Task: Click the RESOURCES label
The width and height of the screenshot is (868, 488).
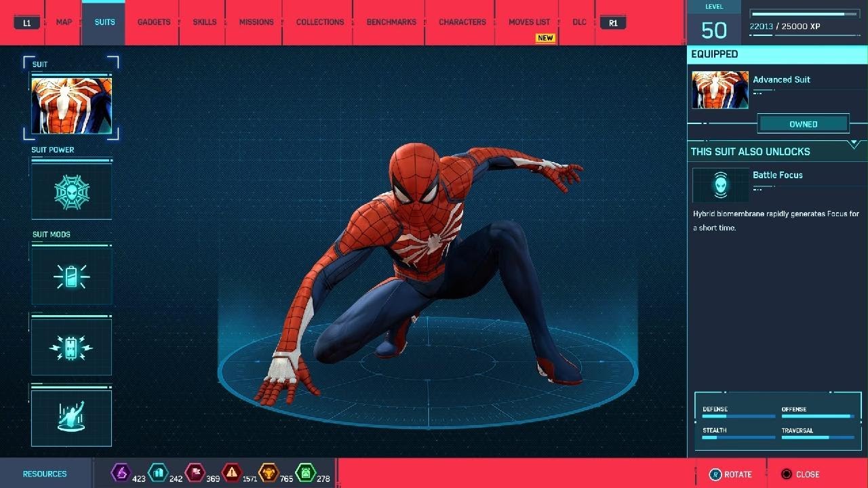Action: pyautogui.click(x=45, y=474)
